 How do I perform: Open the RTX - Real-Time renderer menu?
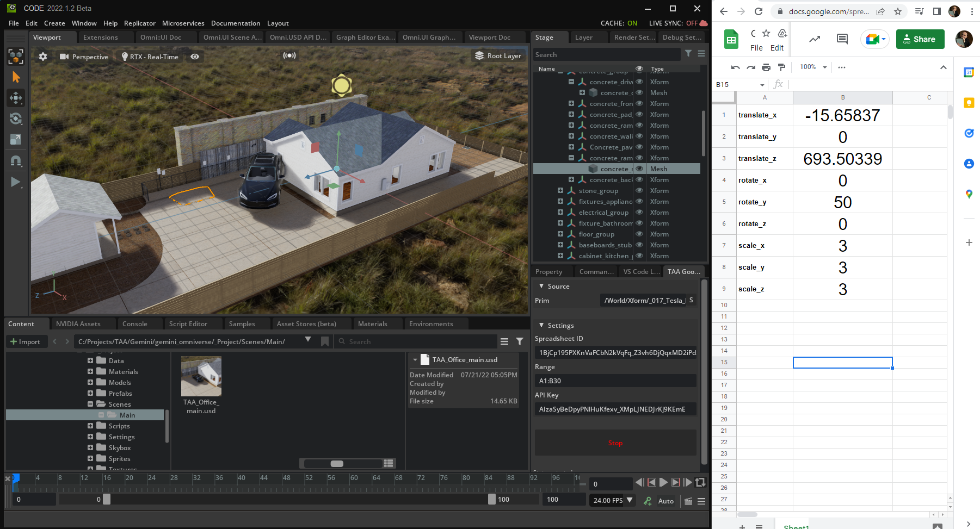150,57
